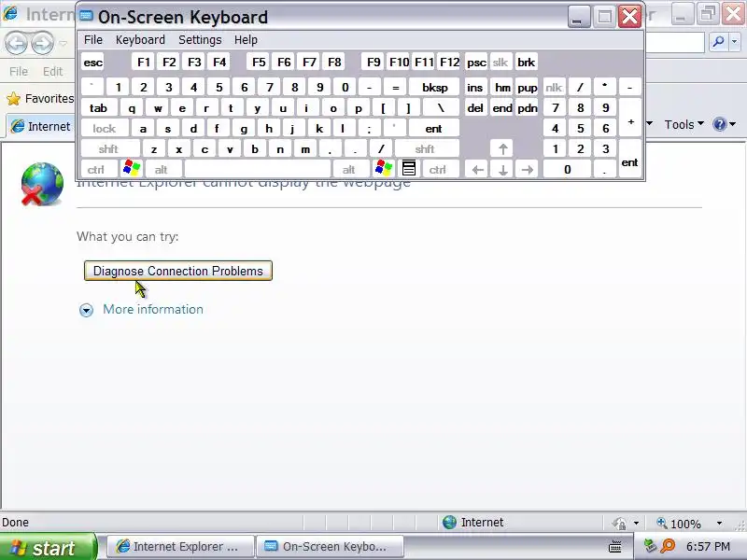
Task: Click the pup (page up) key
Action: point(528,88)
